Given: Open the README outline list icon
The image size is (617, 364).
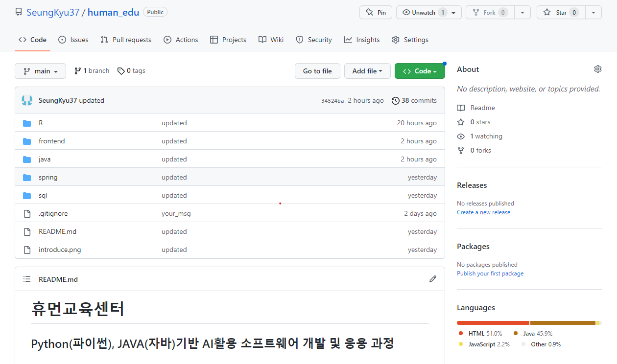Looking at the screenshot, I should [27, 279].
